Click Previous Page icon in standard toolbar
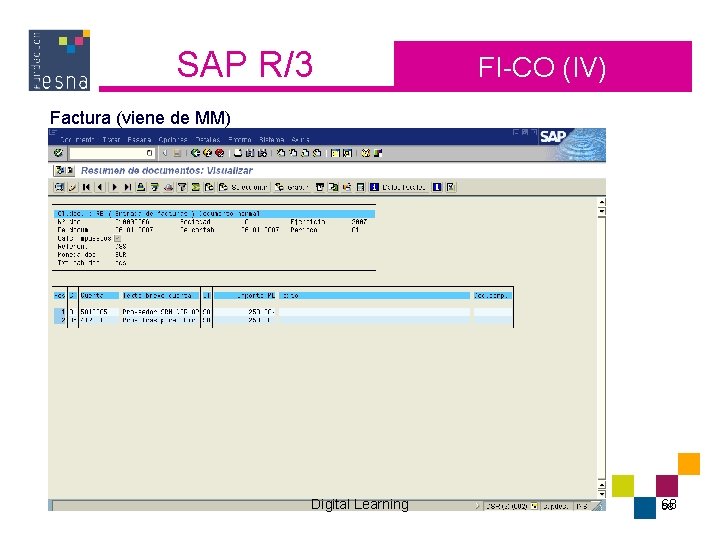Image resolution: width=720 pixels, height=540 pixels. coord(292,153)
